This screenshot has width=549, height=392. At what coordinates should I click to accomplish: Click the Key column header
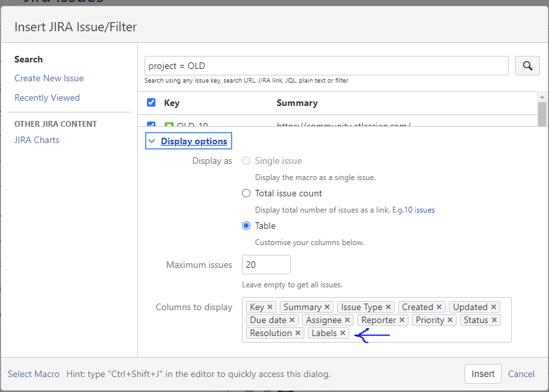point(172,103)
